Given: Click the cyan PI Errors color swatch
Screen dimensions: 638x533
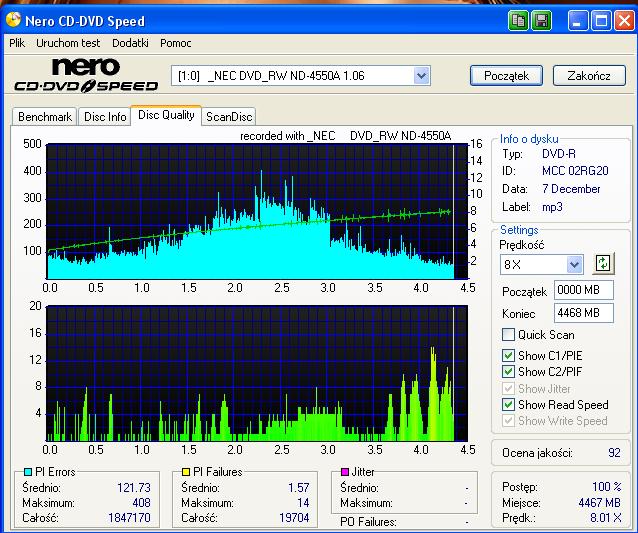Looking at the screenshot, I should click(x=28, y=472).
